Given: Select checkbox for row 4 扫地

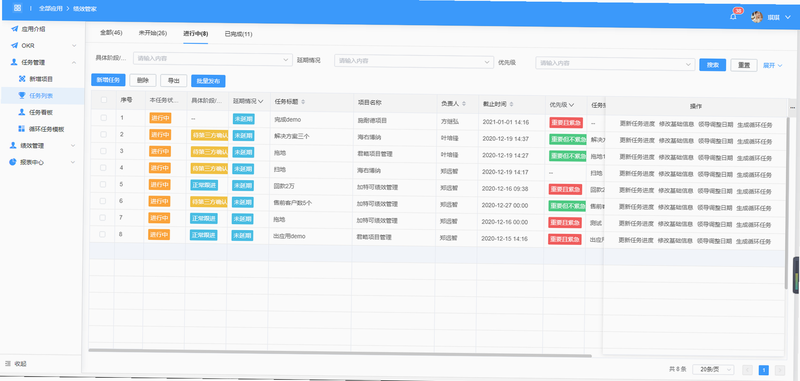Looking at the screenshot, I should 104,168.
